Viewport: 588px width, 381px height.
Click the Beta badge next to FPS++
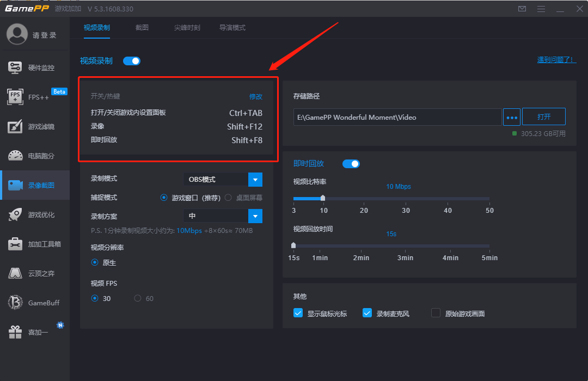click(59, 91)
